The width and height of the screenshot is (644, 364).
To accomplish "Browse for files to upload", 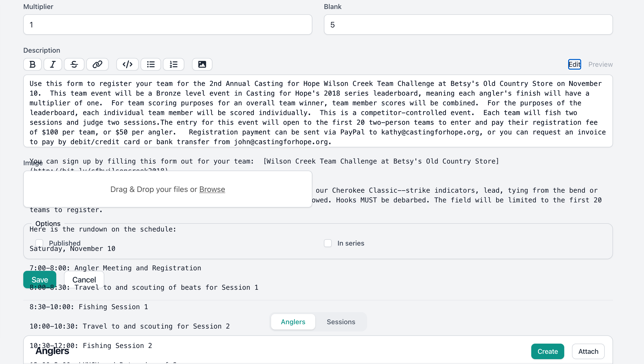I will point(212,189).
